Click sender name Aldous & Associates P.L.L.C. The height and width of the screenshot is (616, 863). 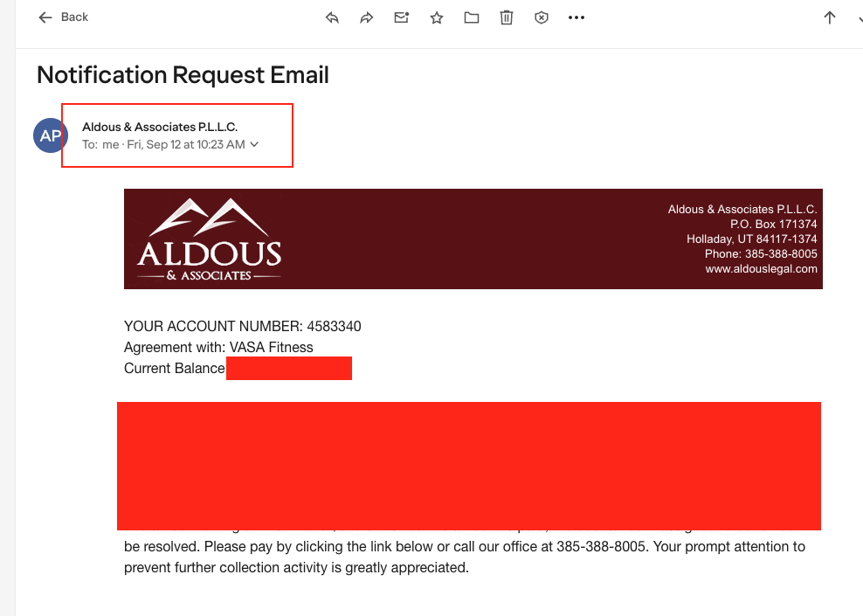(160, 128)
